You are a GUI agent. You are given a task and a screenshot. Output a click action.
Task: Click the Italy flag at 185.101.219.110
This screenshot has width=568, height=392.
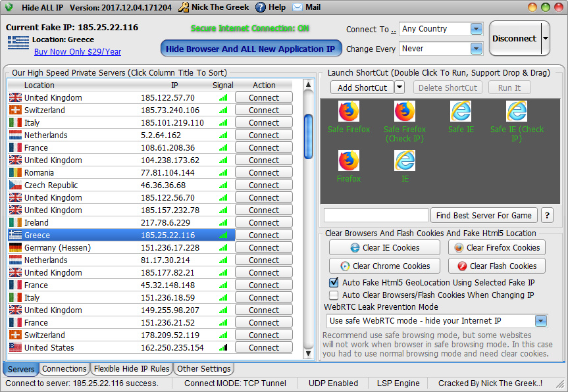click(x=15, y=123)
